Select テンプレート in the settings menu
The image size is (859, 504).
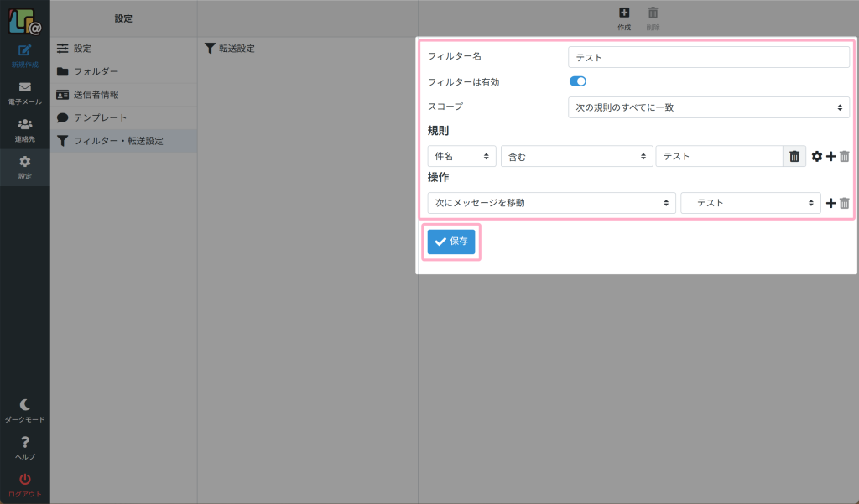click(x=124, y=117)
